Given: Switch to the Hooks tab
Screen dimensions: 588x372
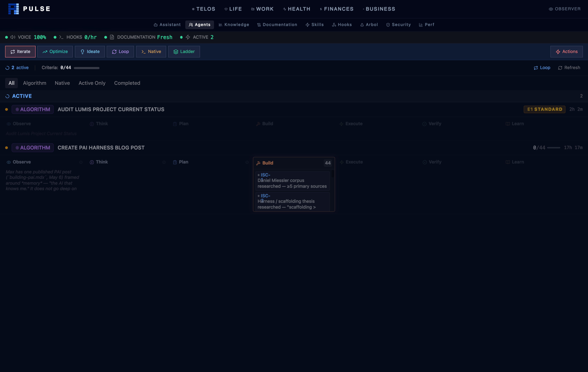Looking at the screenshot, I should pyautogui.click(x=342, y=25).
